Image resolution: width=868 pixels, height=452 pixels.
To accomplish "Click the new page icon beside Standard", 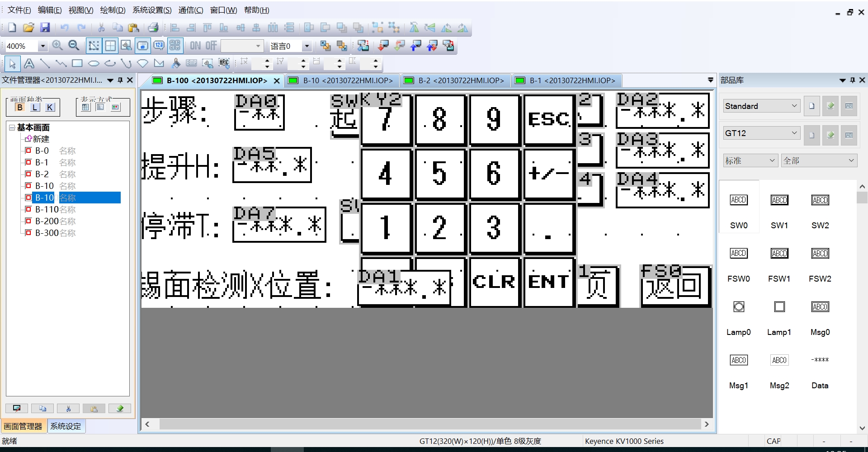I will pos(812,106).
